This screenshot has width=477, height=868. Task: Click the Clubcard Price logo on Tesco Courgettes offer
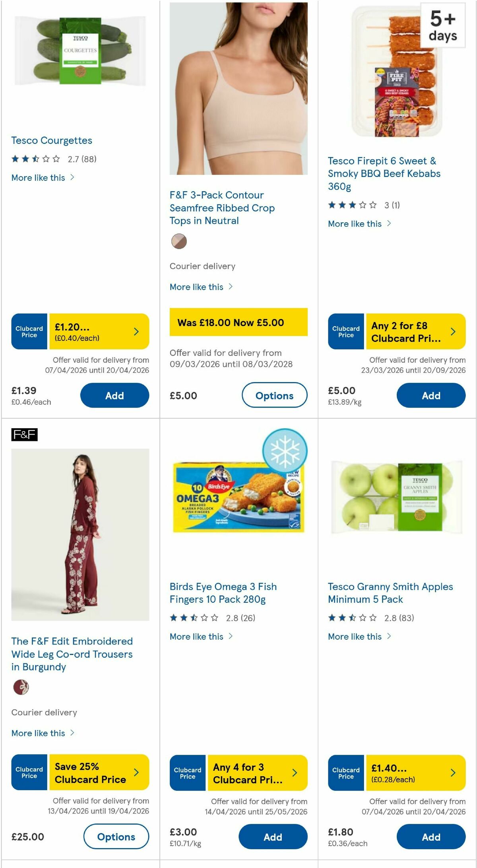(29, 331)
